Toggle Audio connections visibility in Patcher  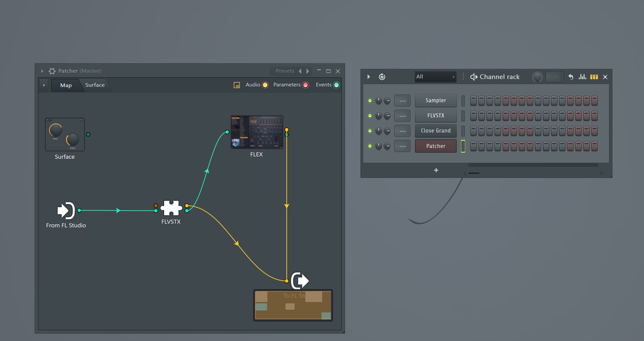265,85
